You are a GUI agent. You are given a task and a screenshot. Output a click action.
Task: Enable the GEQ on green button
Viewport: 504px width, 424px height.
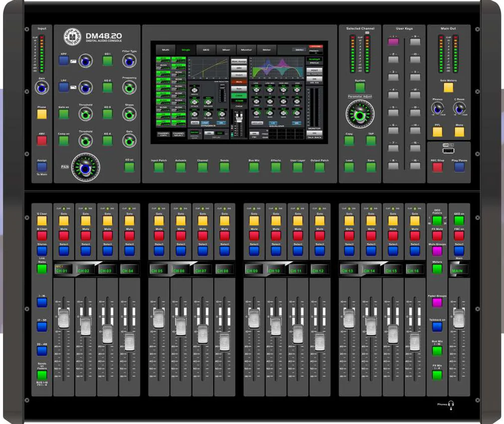click(x=459, y=221)
